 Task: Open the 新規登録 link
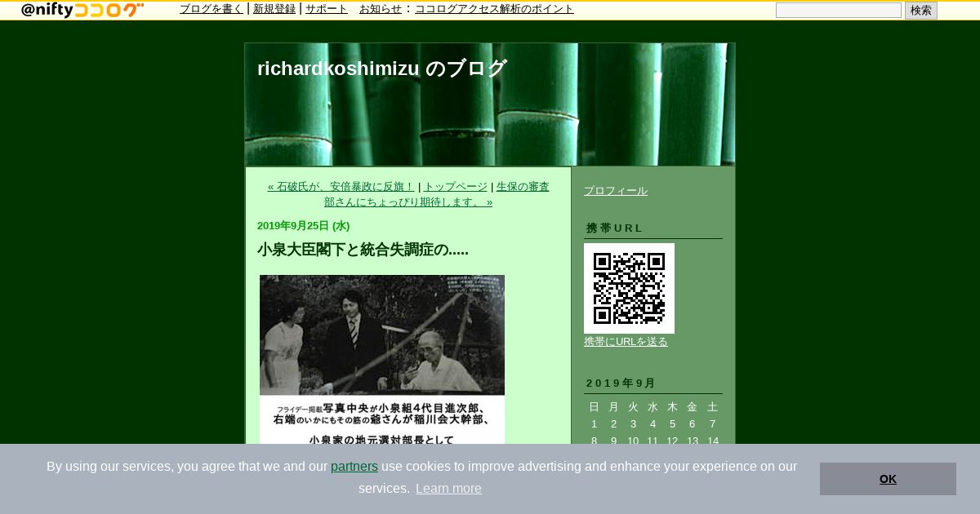coord(274,9)
